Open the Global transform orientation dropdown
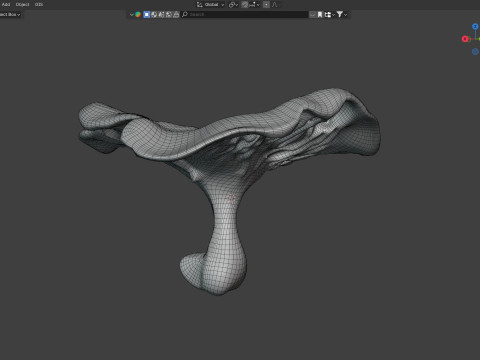480x360 pixels. pos(210,4)
